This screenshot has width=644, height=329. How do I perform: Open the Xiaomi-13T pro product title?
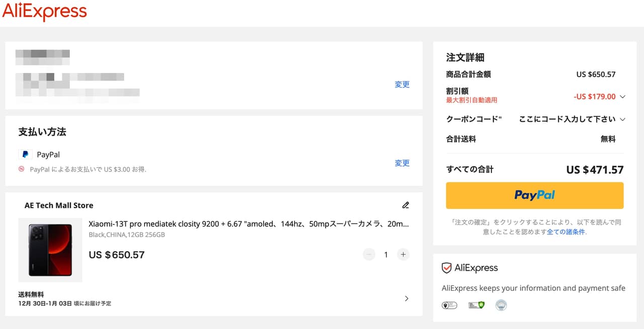[249, 224]
